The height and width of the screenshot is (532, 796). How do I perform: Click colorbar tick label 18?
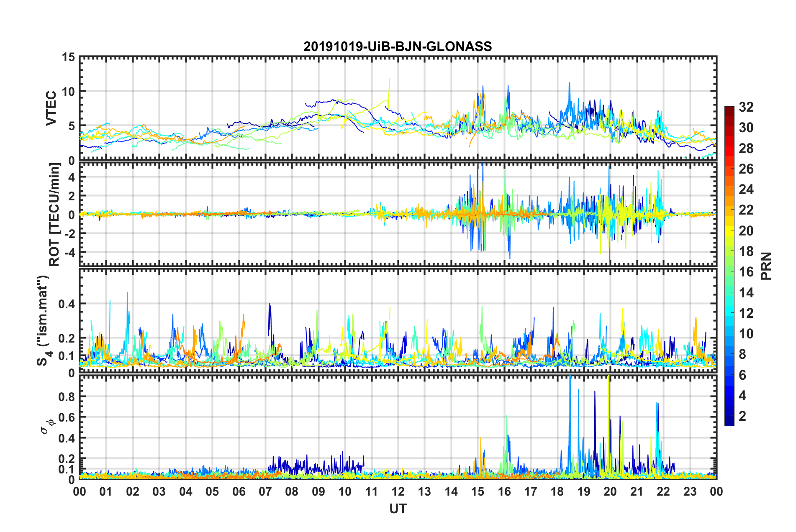(746, 251)
